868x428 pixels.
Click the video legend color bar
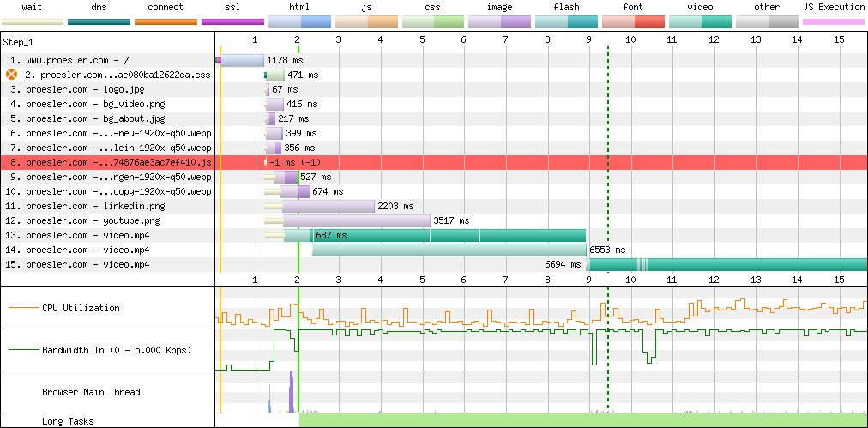700,22
